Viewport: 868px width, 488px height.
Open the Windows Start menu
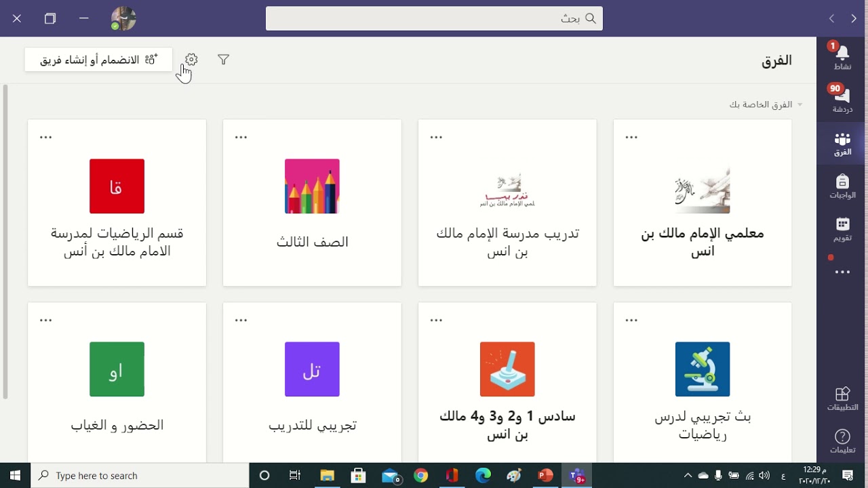pyautogui.click(x=15, y=475)
